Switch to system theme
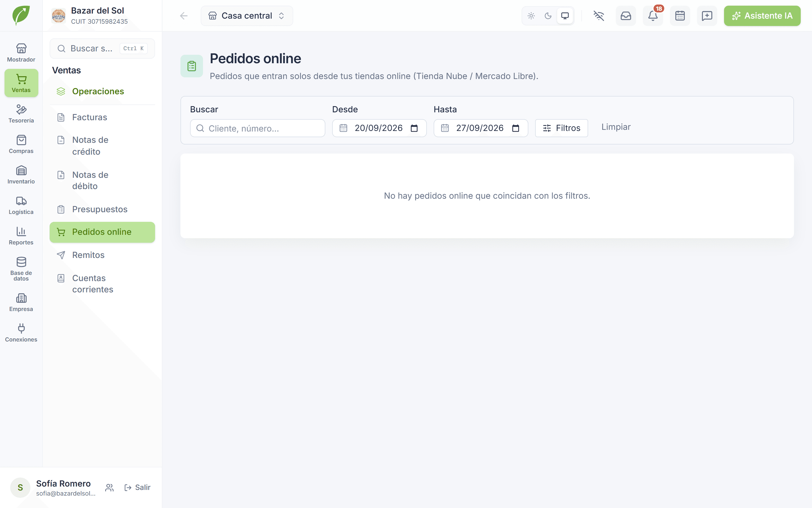This screenshot has width=812, height=508. [x=565, y=16]
